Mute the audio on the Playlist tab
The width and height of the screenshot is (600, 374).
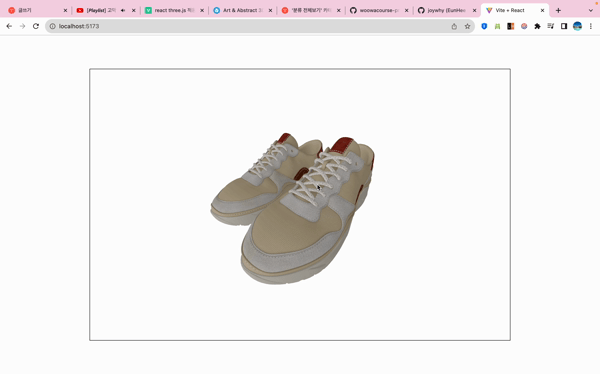coord(123,10)
